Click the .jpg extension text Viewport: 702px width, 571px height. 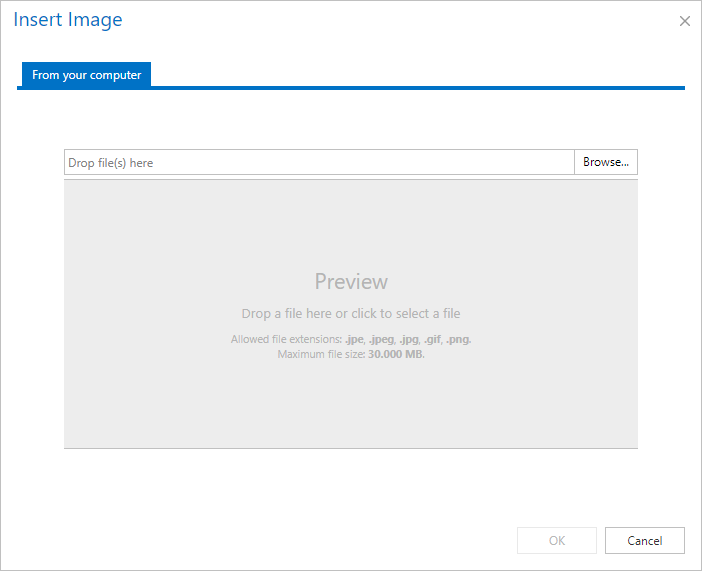tap(409, 339)
